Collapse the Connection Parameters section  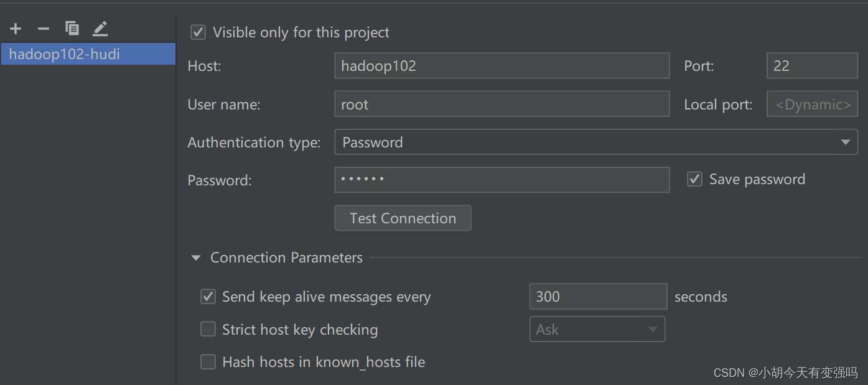pyautogui.click(x=196, y=257)
